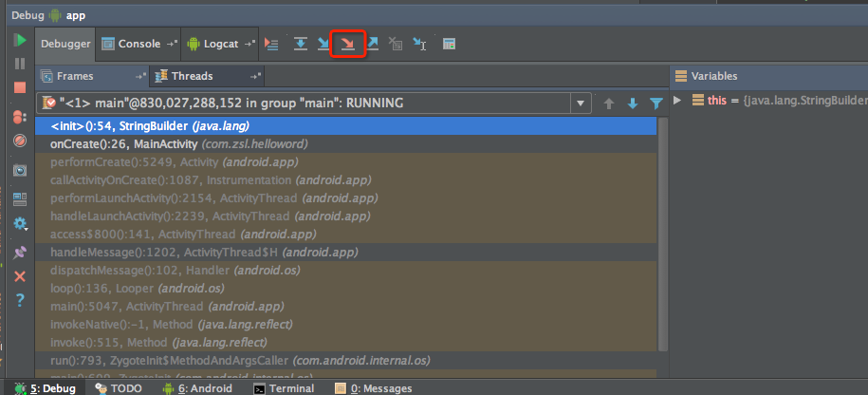Screen dimensions: 868x395
Task: Click the Step Out icon
Action: 373,44
